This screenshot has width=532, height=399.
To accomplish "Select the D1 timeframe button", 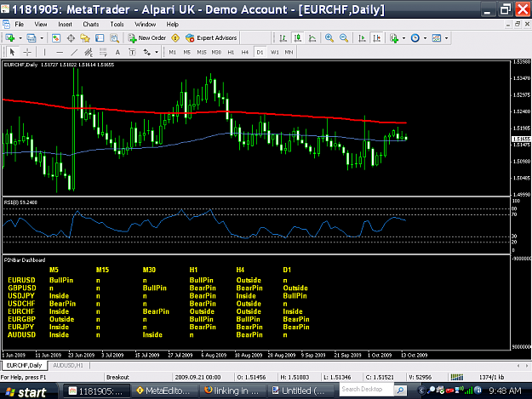I will (260, 52).
